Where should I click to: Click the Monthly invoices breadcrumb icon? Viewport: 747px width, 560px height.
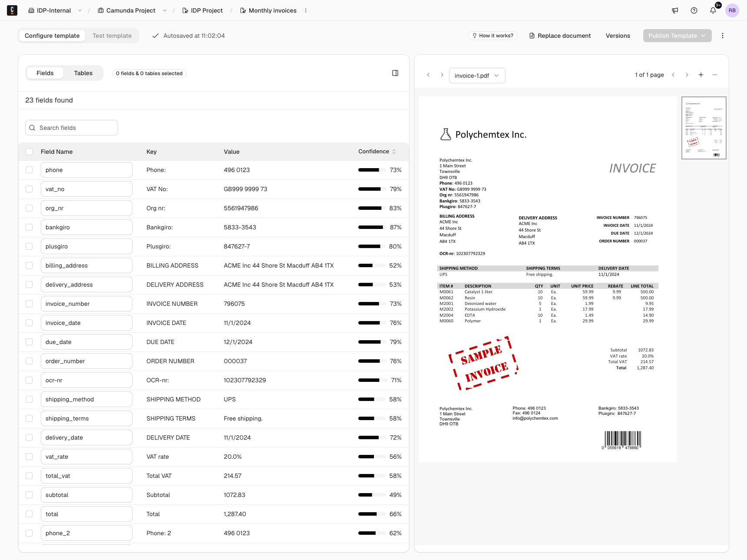[x=243, y=10]
